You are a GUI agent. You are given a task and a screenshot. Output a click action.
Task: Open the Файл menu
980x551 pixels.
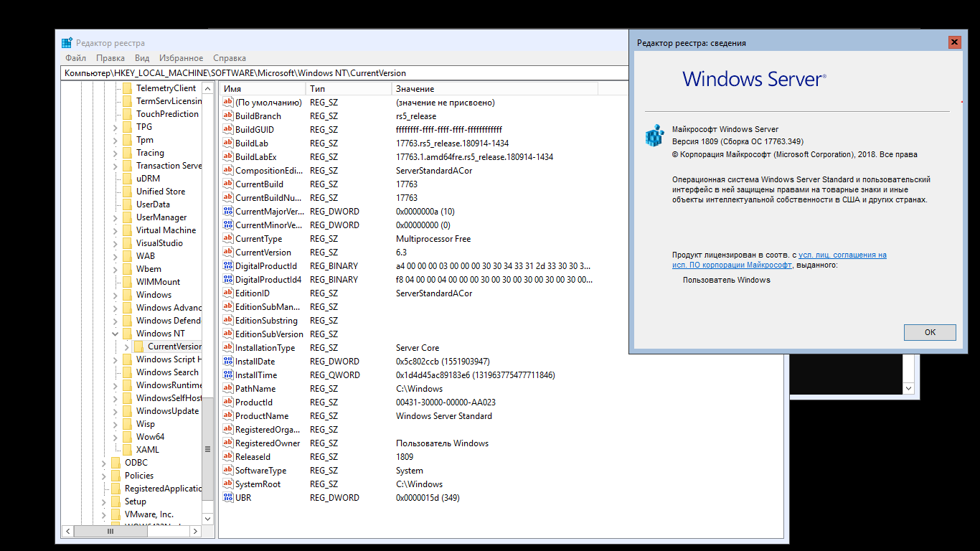[x=75, y=58]
